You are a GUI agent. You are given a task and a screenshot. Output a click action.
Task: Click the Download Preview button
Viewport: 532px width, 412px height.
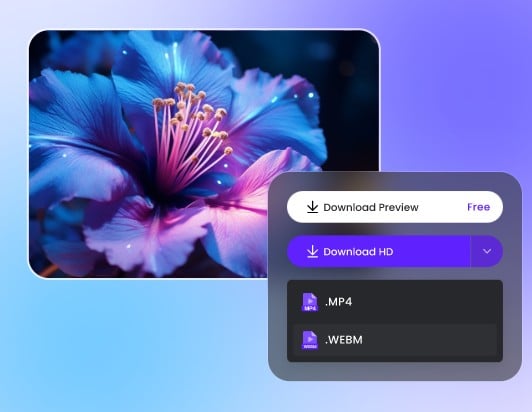click(x=395, y=207)
